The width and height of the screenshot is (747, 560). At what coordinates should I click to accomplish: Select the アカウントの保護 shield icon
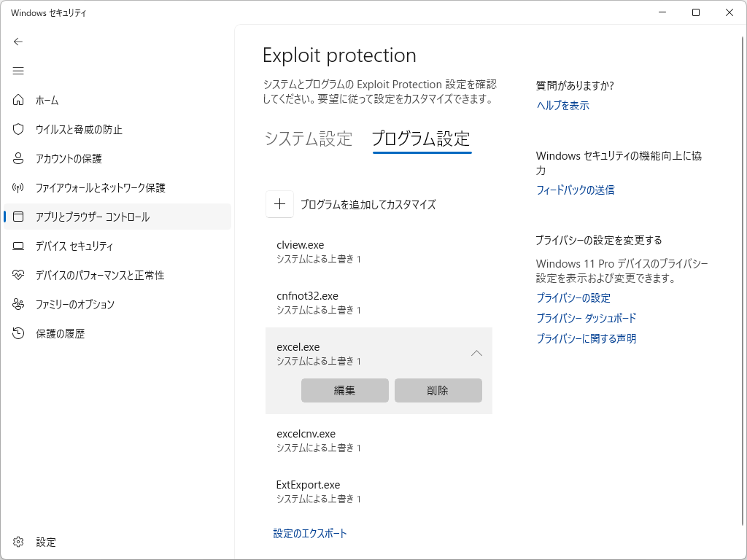pyautogui.click(x=18, y=158)
